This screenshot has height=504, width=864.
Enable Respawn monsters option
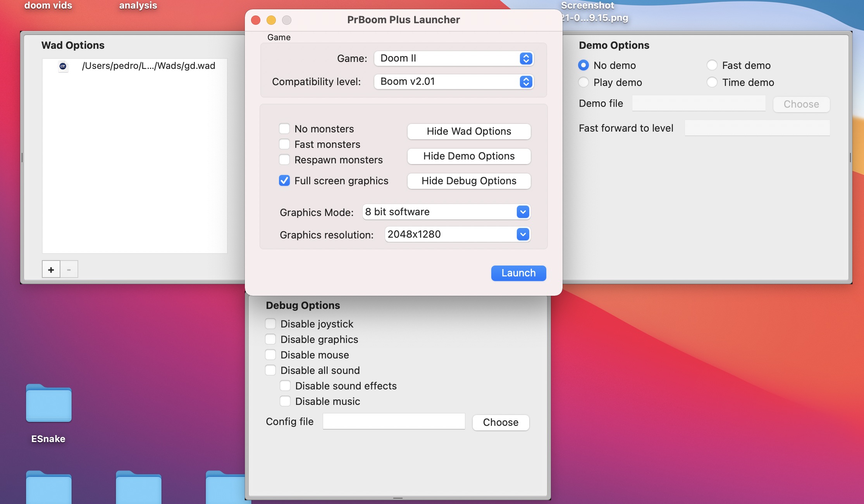click(284, 159)
